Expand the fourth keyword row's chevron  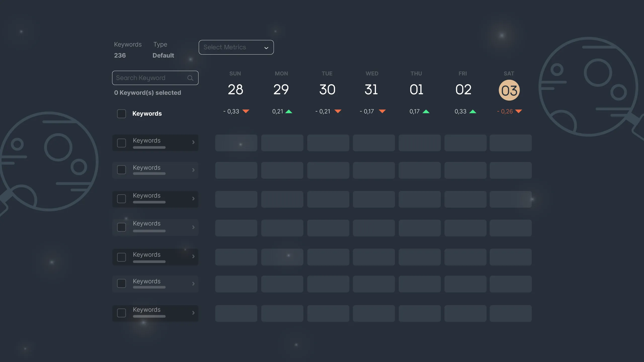coord(193,227)
